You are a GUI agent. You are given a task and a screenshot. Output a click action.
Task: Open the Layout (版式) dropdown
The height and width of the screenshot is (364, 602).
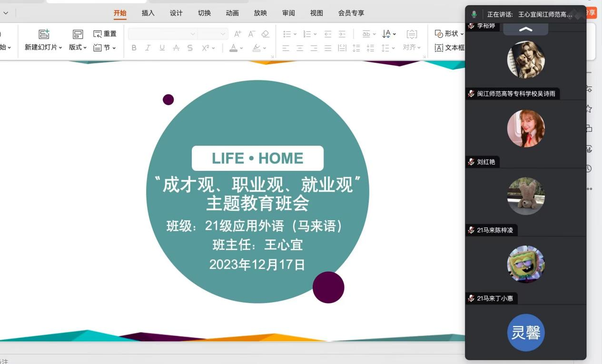point(78,47)
